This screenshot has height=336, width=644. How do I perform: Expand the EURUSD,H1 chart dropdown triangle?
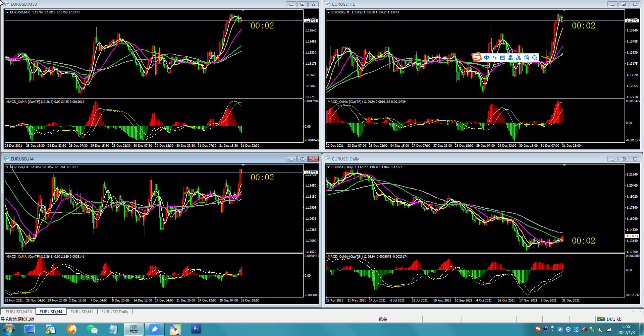pos(328,12)
